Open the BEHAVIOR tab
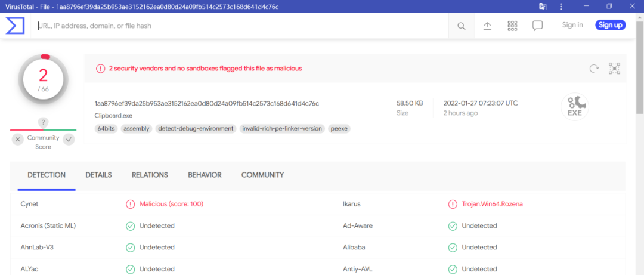Screen dimensions: 644x275 [x=205, y=175]
